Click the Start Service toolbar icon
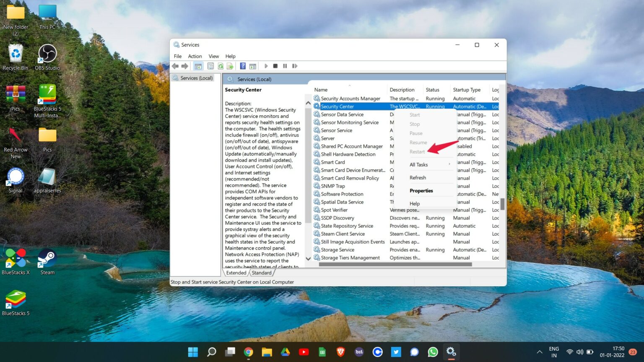 266,66
